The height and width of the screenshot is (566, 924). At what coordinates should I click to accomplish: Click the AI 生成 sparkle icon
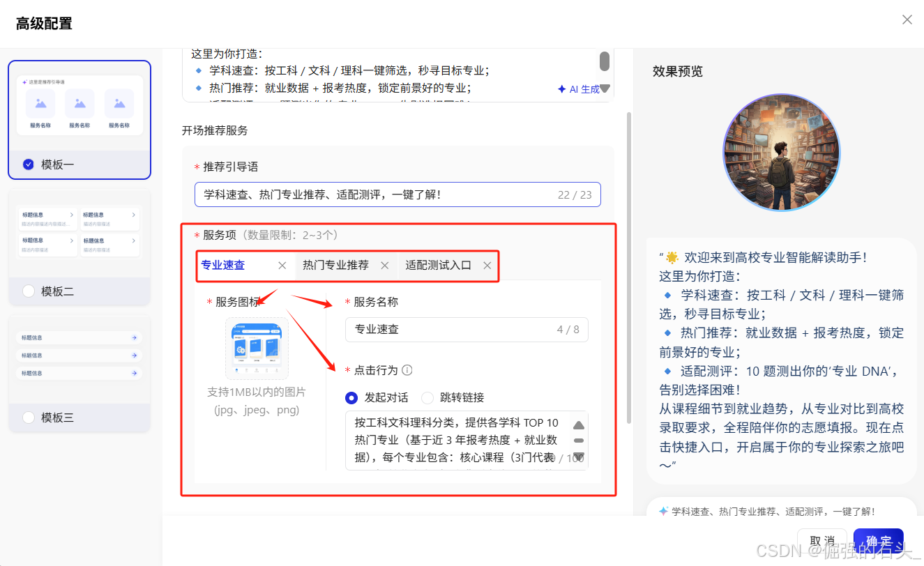[562, 89]
